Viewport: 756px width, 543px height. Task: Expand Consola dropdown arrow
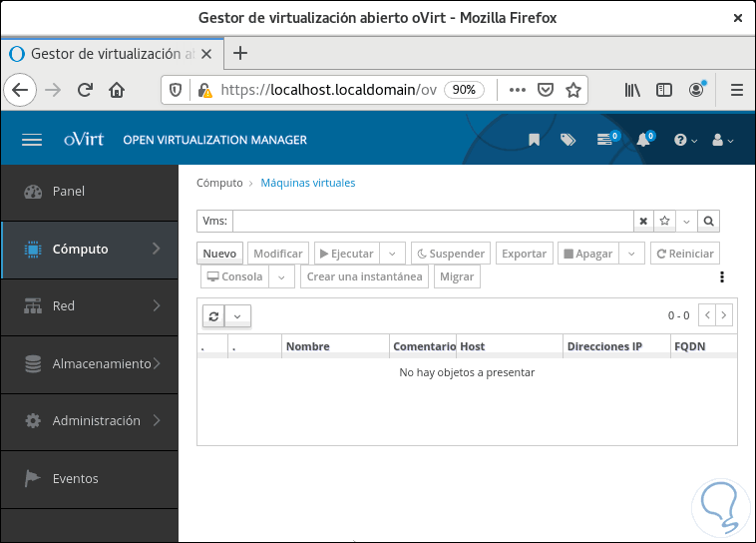(281, 276)
